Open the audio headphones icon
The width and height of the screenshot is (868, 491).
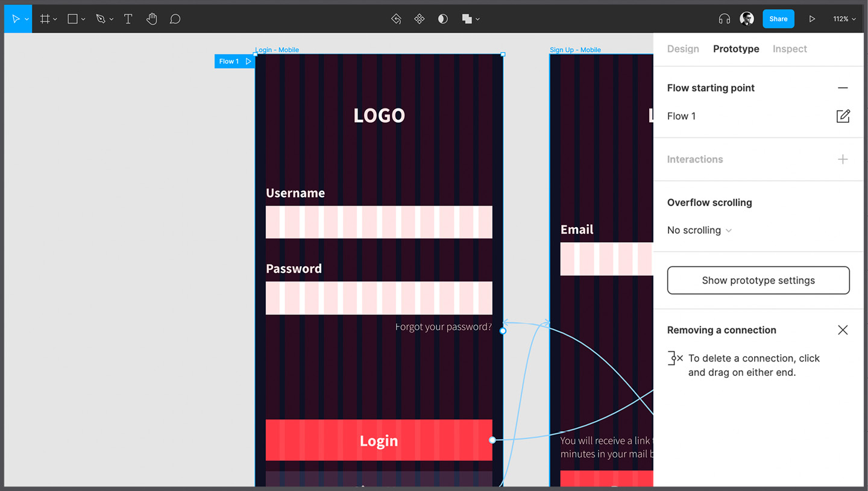coord(725,19)
